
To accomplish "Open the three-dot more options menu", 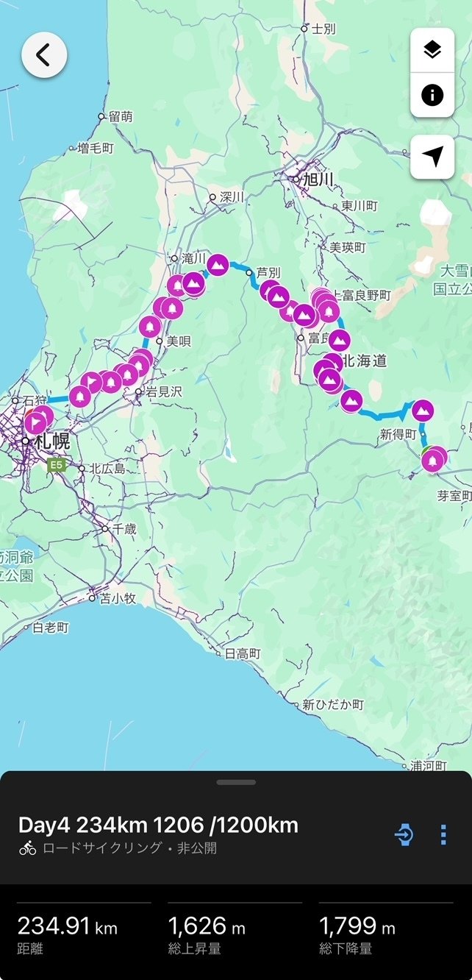I will point(443,834).
